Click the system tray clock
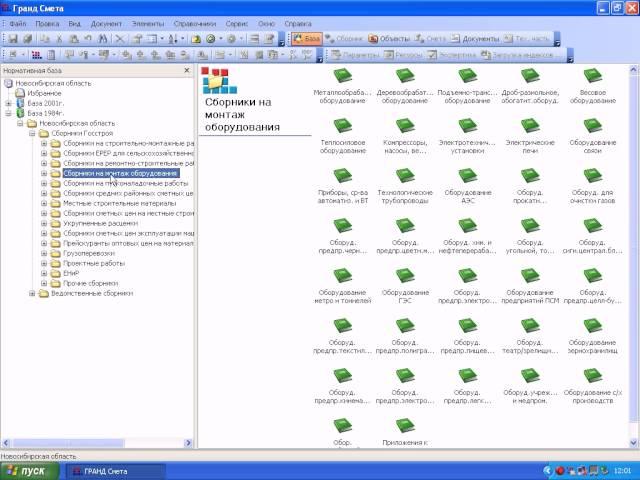Viewport: 640px width, 480px height. click(x=622, y=471)
